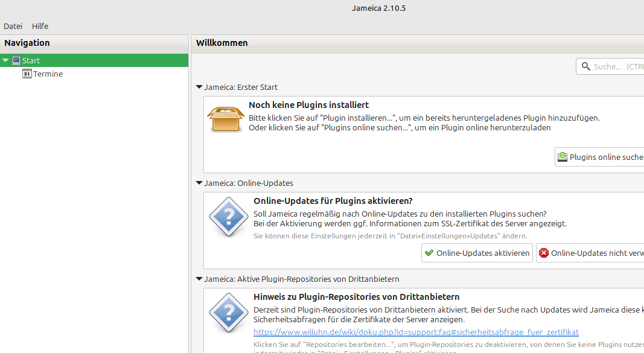This screenshot has height=353, width=644.
Task: Select Termine in the navigation tree
Action: tap(48, 74)
